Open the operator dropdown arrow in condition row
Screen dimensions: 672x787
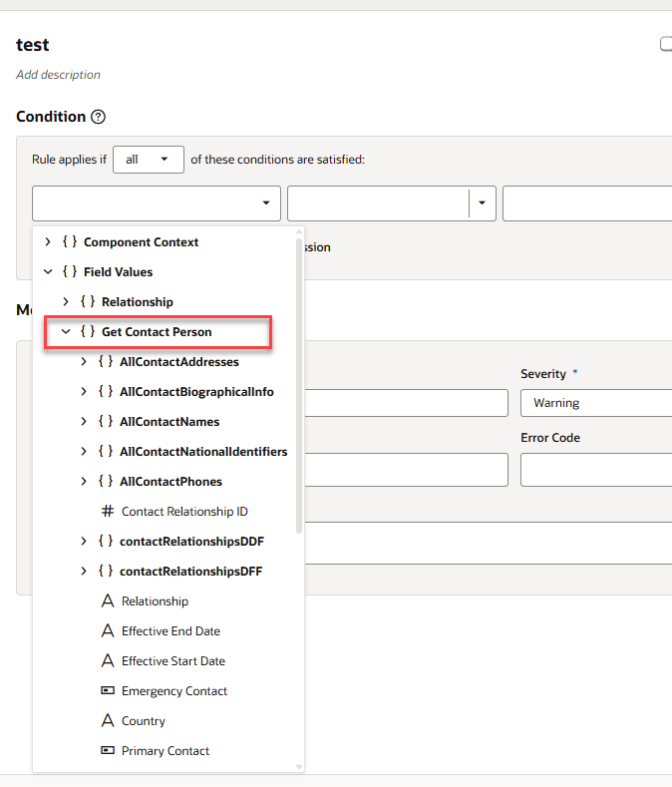point(482,202)
